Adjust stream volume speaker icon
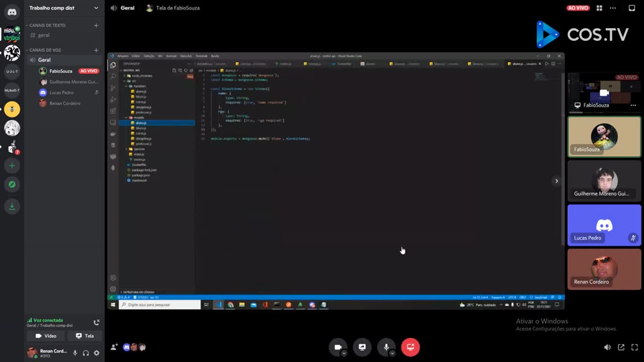Screen dimensions: 644x362 pos(607,347)
